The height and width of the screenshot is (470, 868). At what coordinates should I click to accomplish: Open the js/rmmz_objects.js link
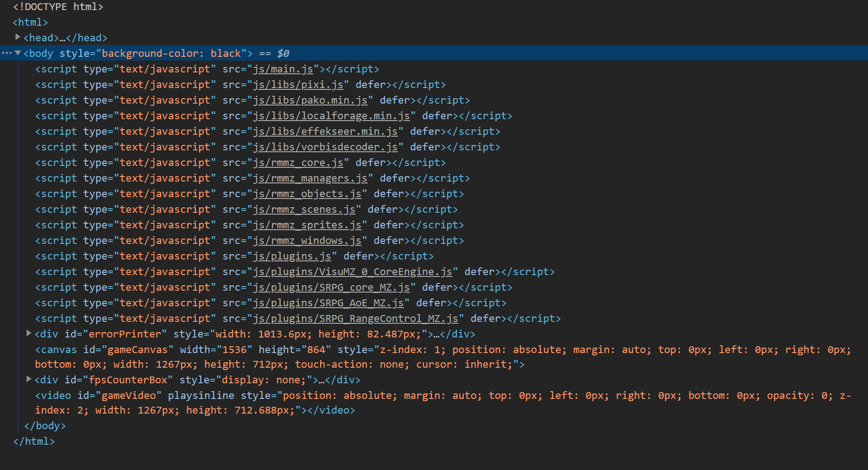pyautogui.click(x=307, y=194)
